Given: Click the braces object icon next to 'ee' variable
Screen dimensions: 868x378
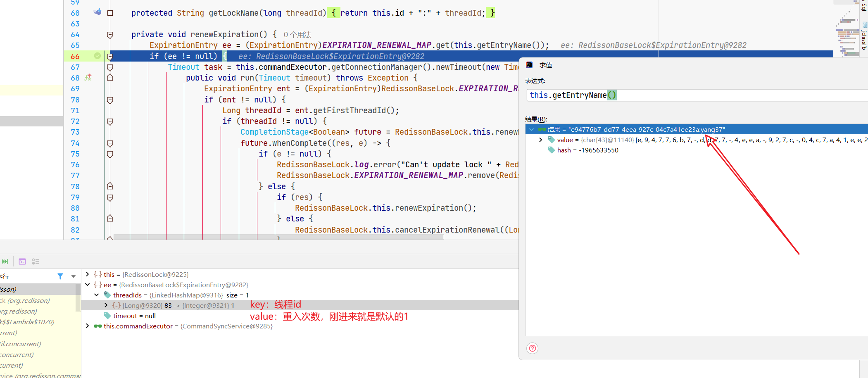Looking at the screenshot, I should coord(98,285).
